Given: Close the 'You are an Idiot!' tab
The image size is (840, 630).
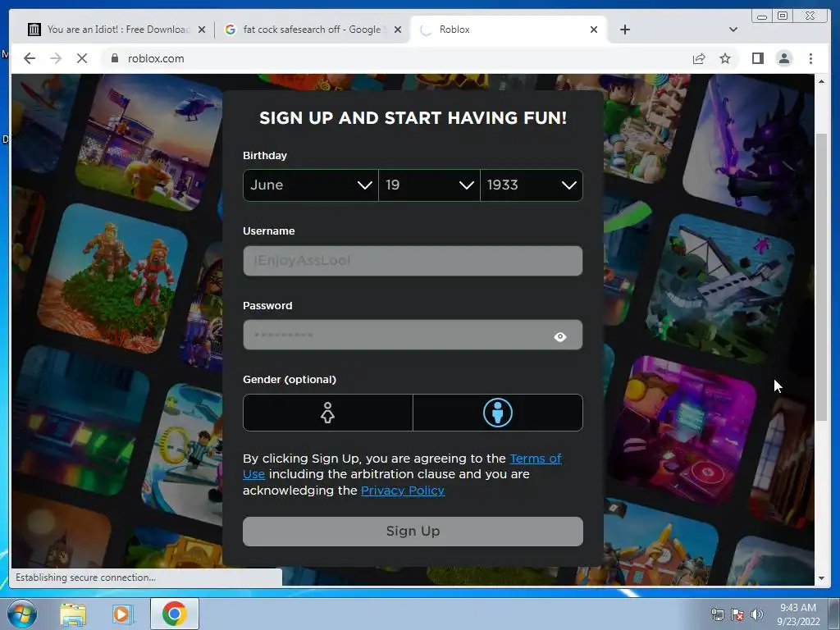Looking at the screenshot, I should tap(202, 30).
